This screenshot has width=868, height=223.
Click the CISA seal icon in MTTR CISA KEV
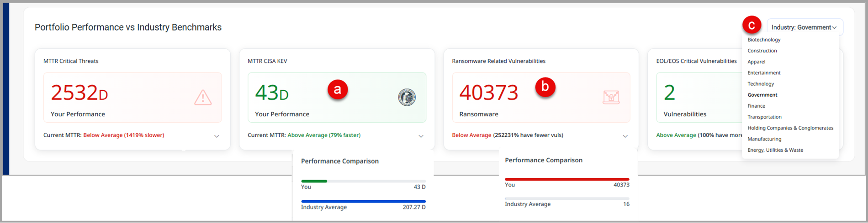point(407,98)
